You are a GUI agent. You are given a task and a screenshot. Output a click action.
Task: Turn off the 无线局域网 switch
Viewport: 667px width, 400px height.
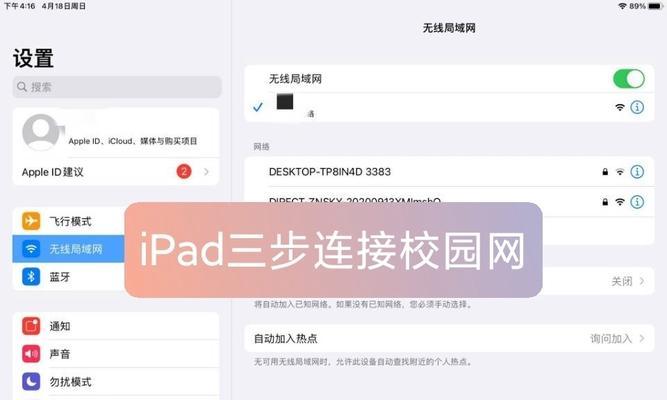click(629, 79)
